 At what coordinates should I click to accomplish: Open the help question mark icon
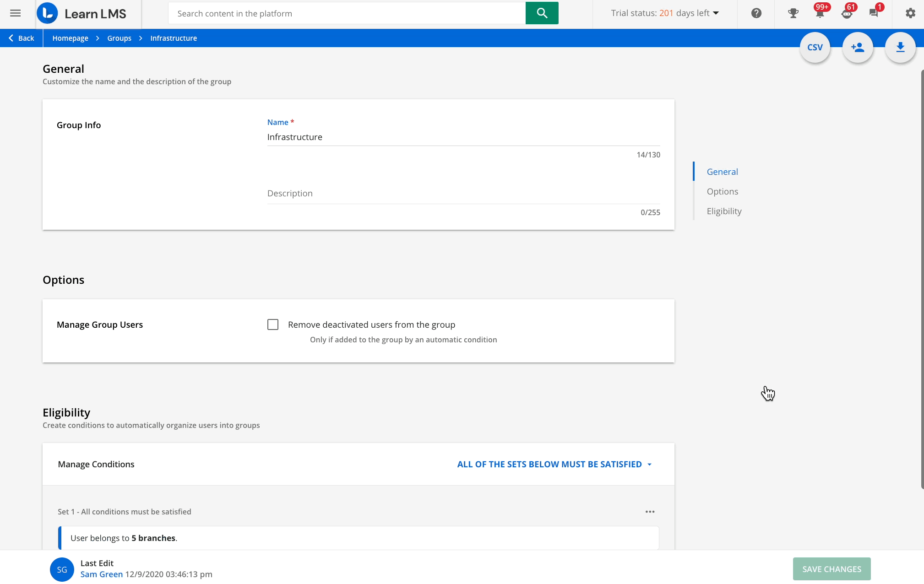click(x=756, y=13)
